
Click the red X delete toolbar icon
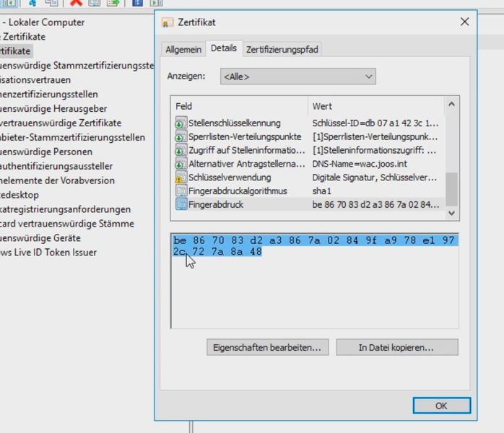tap(77, 3)
